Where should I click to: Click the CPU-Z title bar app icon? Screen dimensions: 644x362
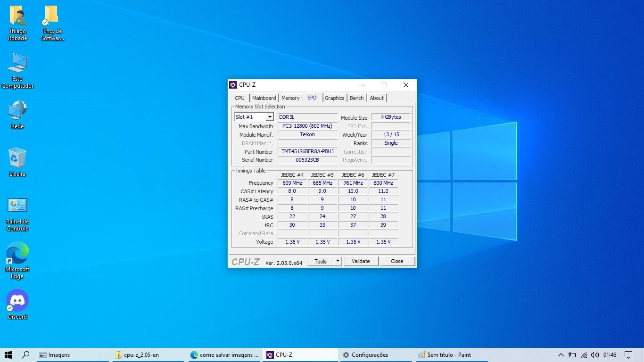click(233, 85)
